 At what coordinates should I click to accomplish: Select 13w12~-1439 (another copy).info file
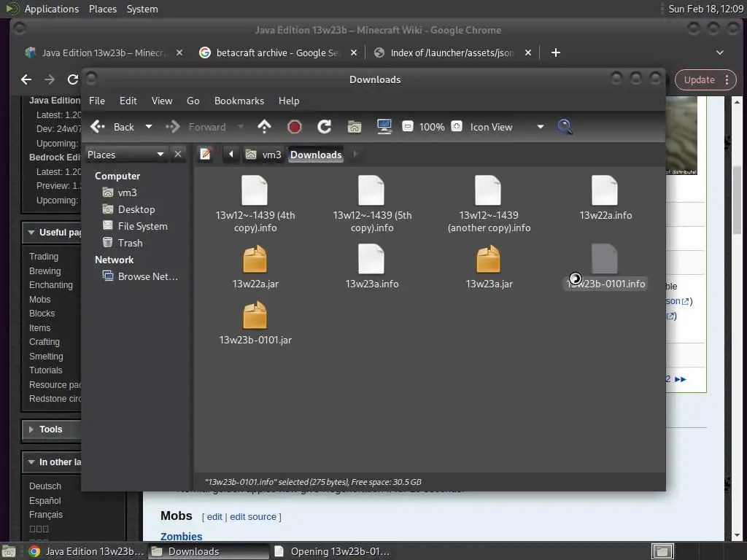pyautogui.click(x=489, y=204)
